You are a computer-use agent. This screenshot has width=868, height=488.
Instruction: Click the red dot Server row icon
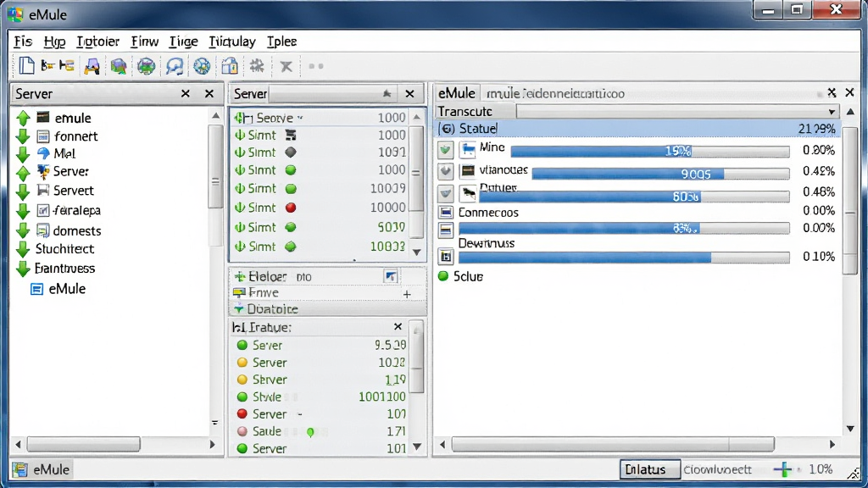point(242,413)
